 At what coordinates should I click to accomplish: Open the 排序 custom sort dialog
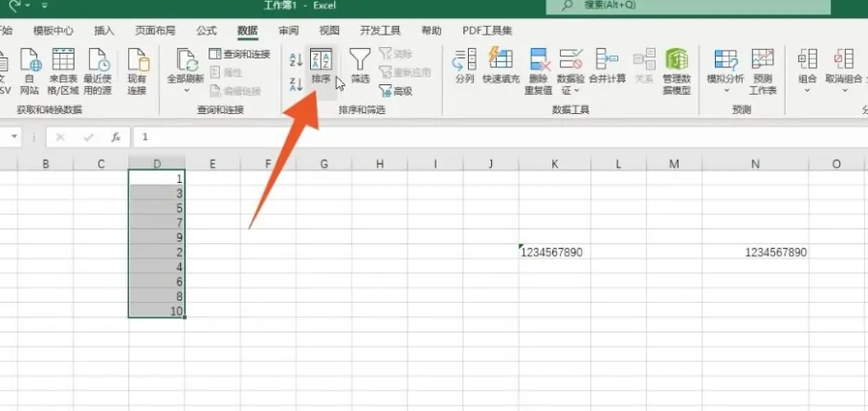(x=321, y=66)
